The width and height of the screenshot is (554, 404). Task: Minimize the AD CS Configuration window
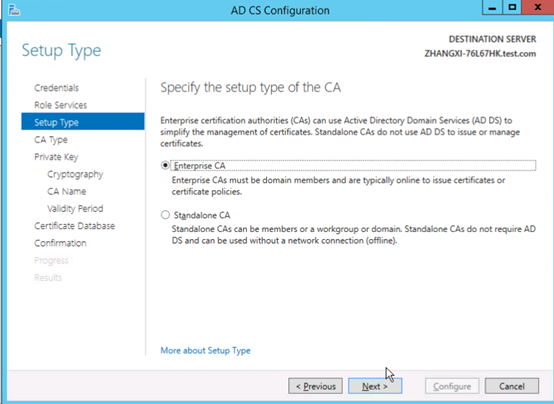coord(492,7)
